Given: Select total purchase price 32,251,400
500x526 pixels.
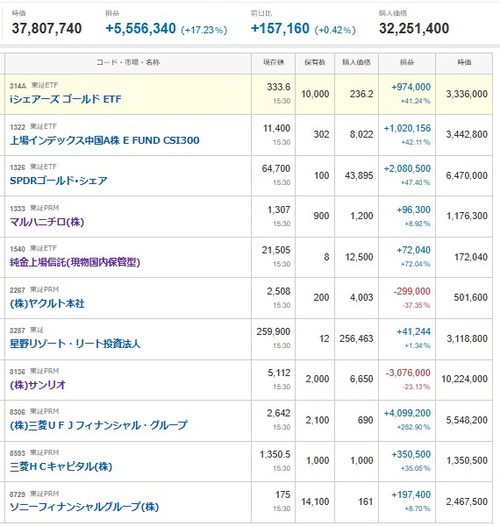Looking at the screenshot, I should point(414,29).
